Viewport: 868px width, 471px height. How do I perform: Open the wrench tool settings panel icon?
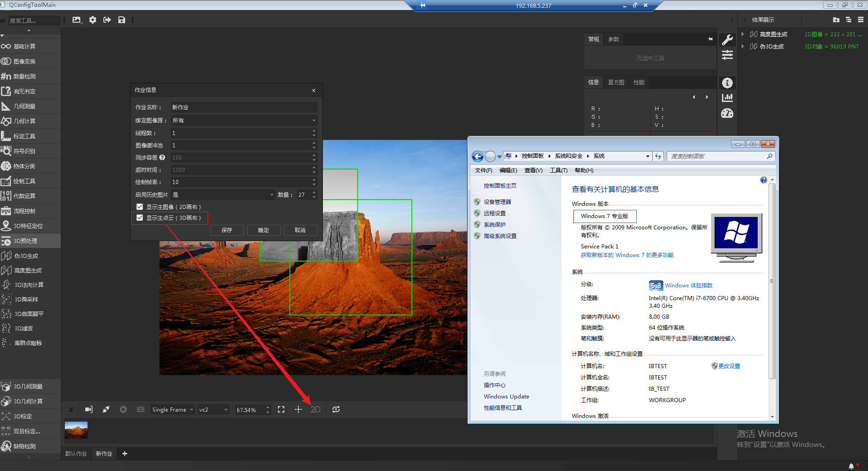727,40
